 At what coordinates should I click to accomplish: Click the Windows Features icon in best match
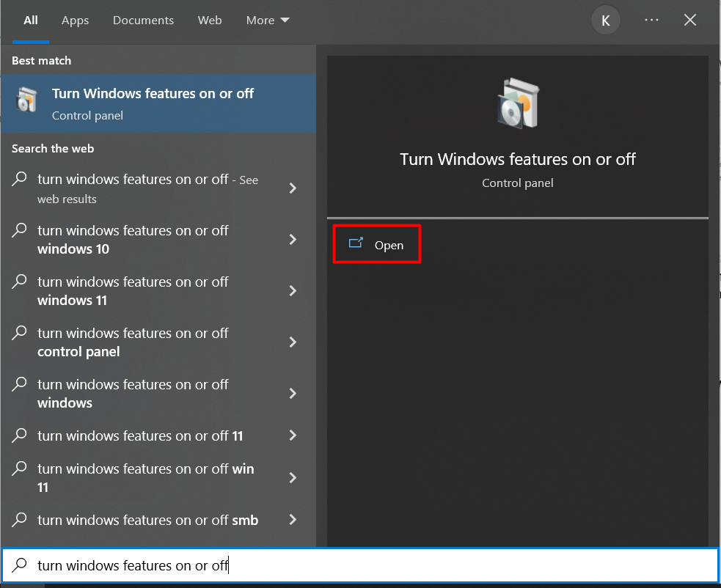(x=26, y=99)
